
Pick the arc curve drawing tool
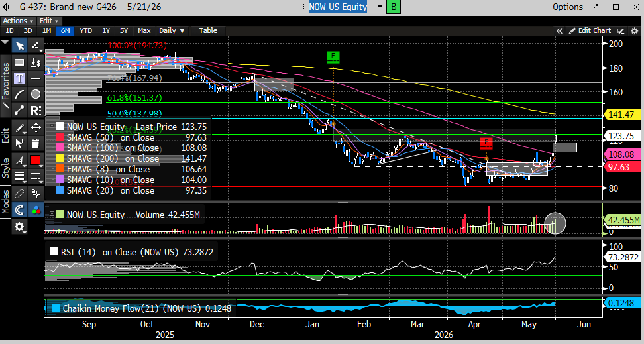coord(19,94)
